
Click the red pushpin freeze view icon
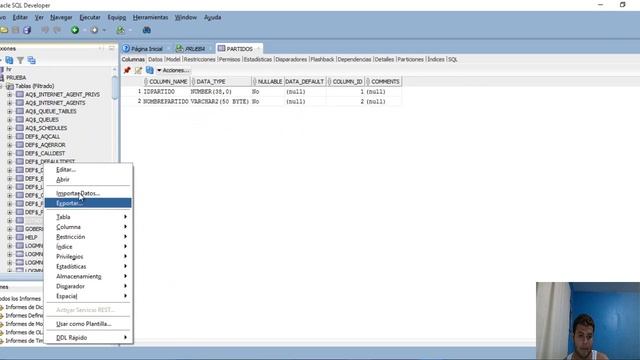[x=127, y=70]
